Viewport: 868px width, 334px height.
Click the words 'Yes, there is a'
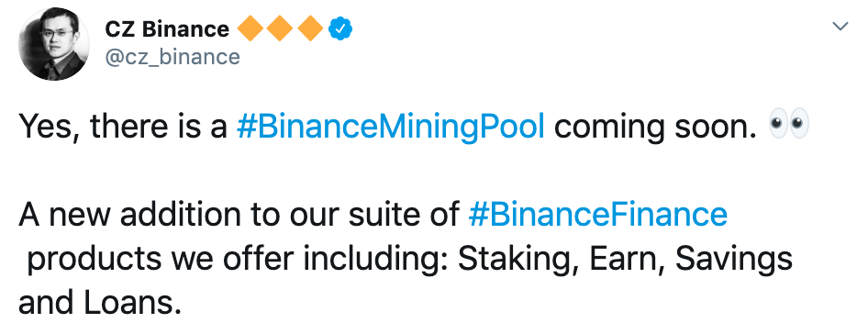(x=124, y=128)
